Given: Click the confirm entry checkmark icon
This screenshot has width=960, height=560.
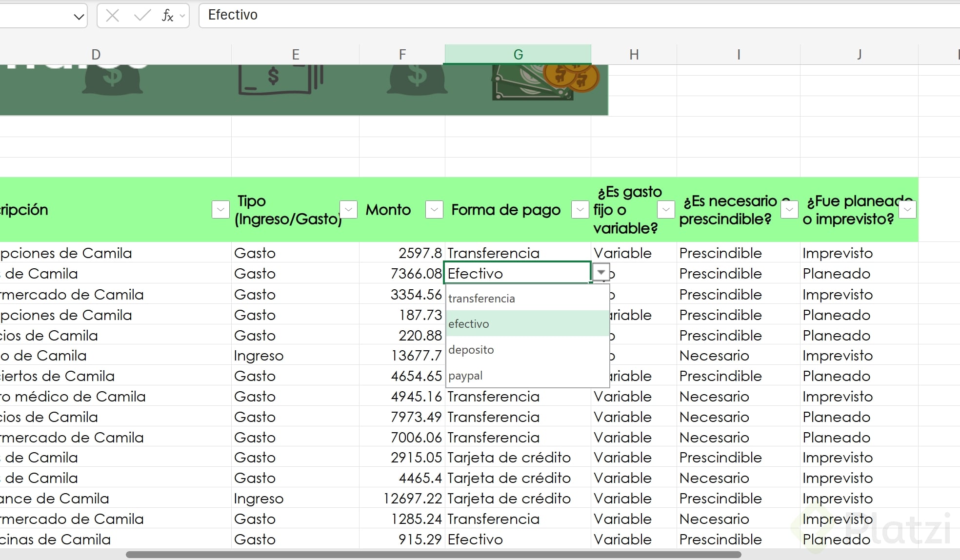Looking at the screenshot, I should coord(142,16).
